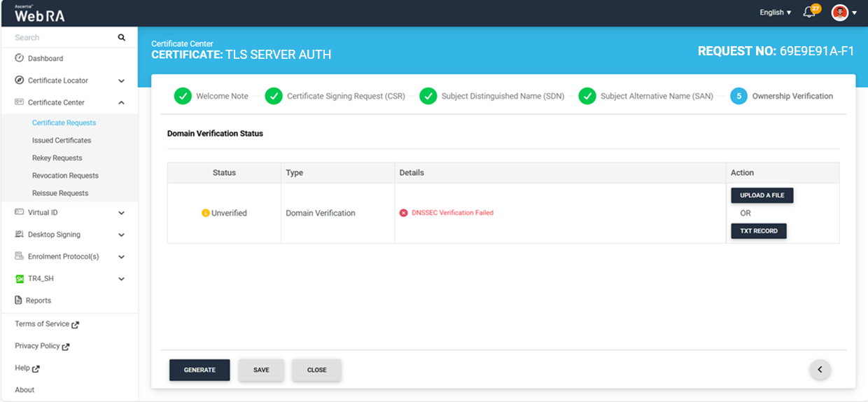Viewport: 868px width, 402px height.
Task: Click the SDN step green checkmark
Action: pyautogui.click(x=428, y=97)
